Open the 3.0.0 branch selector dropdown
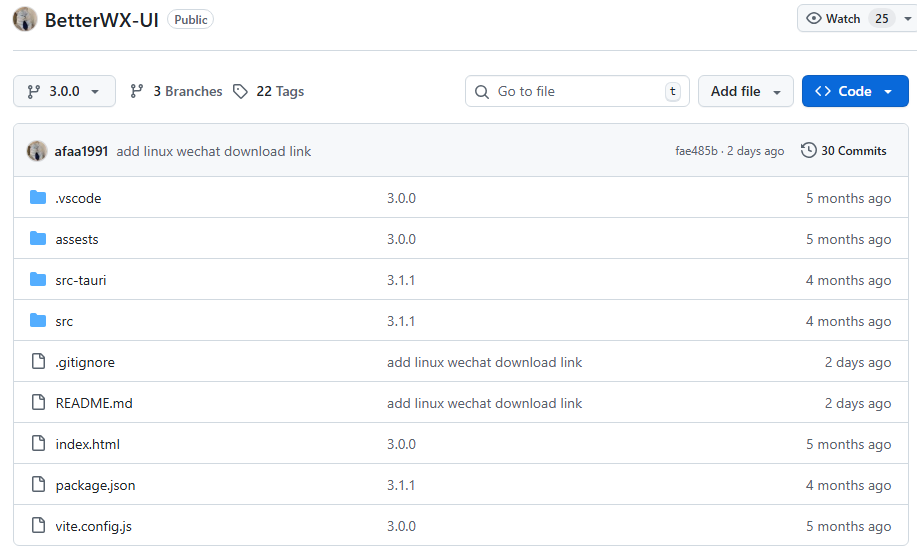The image size is (917, 553). click(64, 91)
